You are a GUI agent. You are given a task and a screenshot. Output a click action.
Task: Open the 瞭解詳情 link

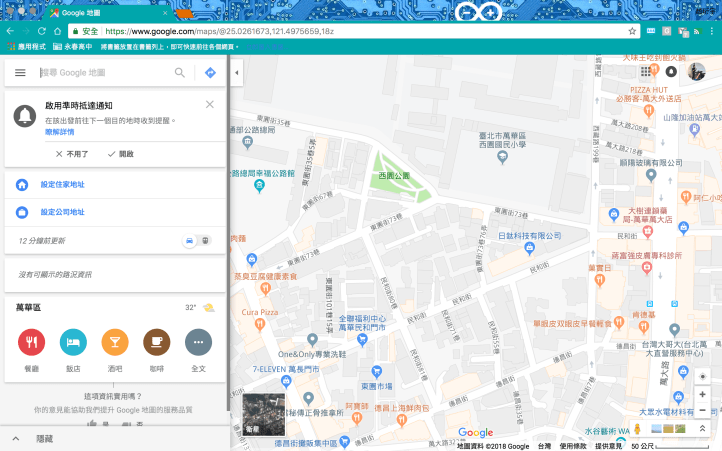[x=59, y=132]
